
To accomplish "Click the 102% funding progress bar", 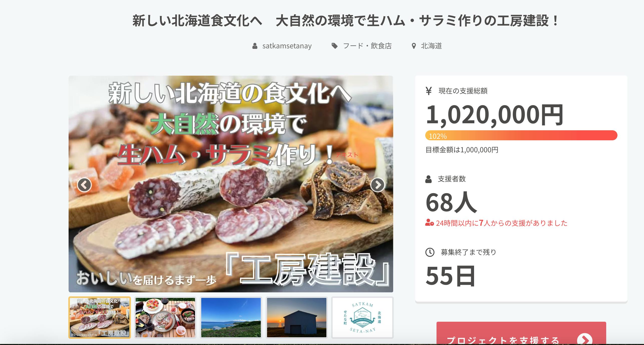I will (521, 135).
